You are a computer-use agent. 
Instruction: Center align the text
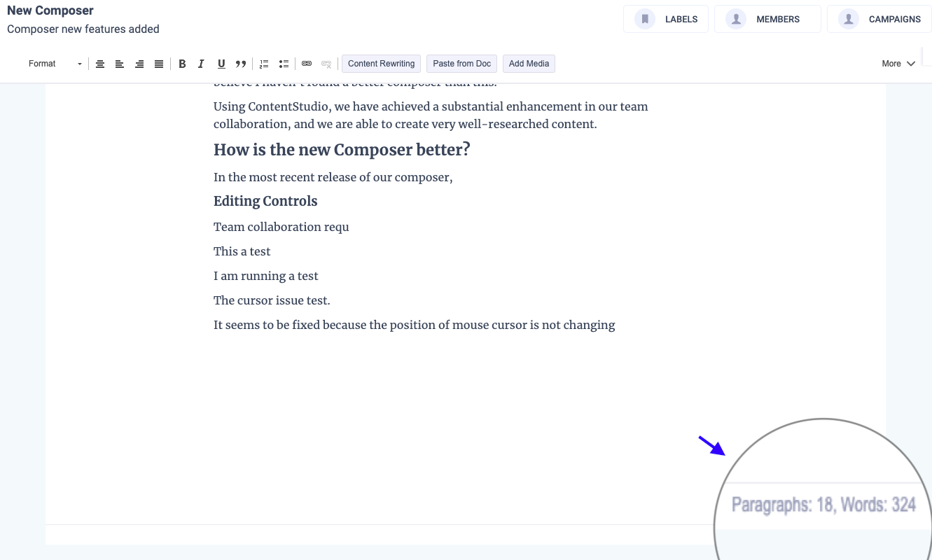(100, 64)
